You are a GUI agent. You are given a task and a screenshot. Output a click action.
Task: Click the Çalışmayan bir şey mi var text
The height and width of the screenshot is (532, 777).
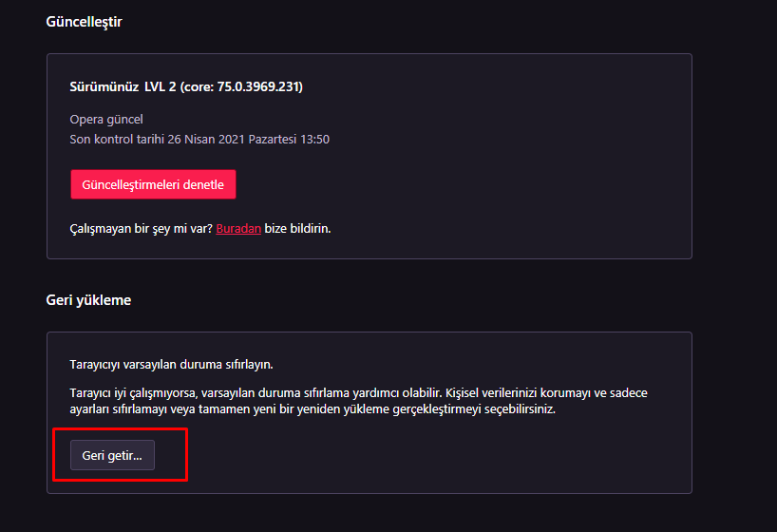coord(141,229)
